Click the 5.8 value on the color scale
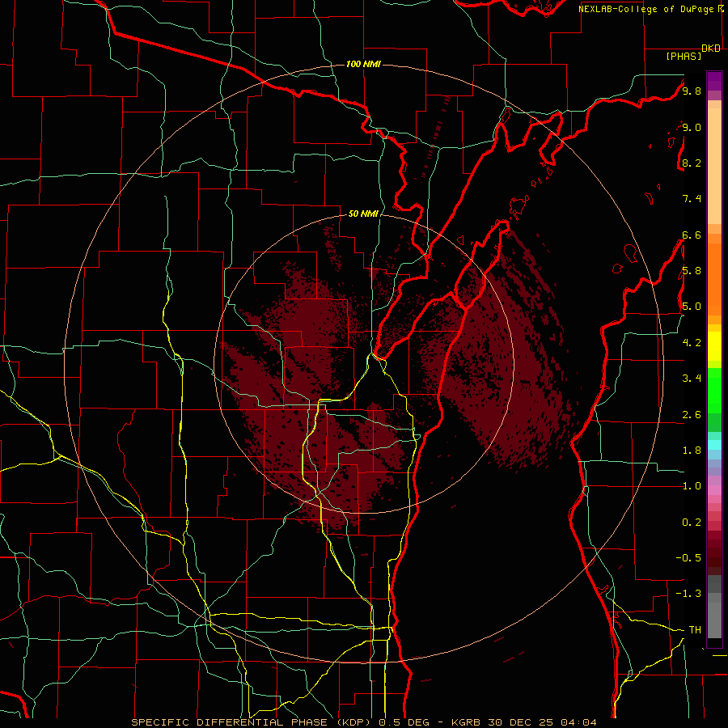 coord(692,271)
